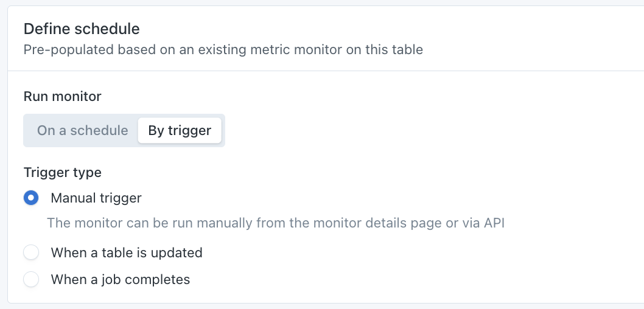Click the Run monitor field label

[x=62, y=96]
